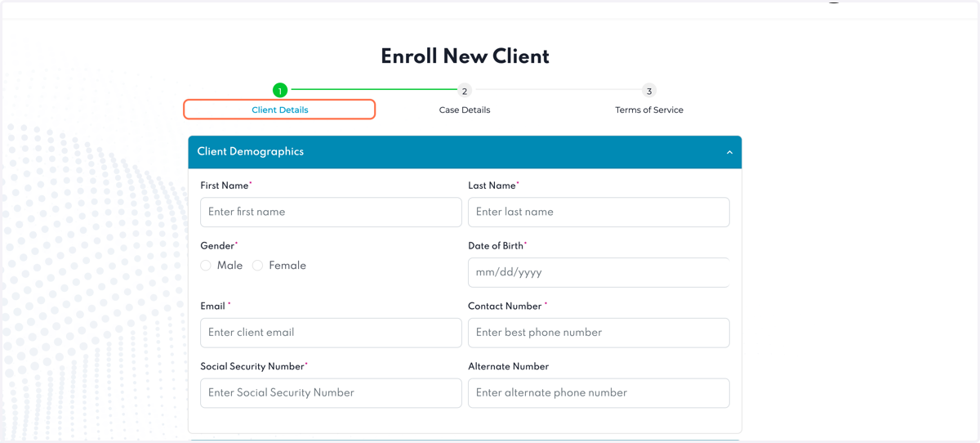Select the Male gender radio button
This screenshot has width=980, height=443.
[x=206, y=266]
